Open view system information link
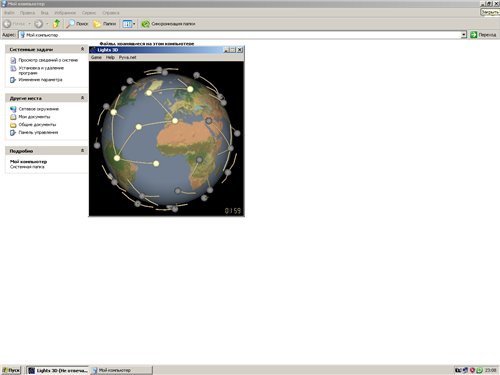 (48, 60)
